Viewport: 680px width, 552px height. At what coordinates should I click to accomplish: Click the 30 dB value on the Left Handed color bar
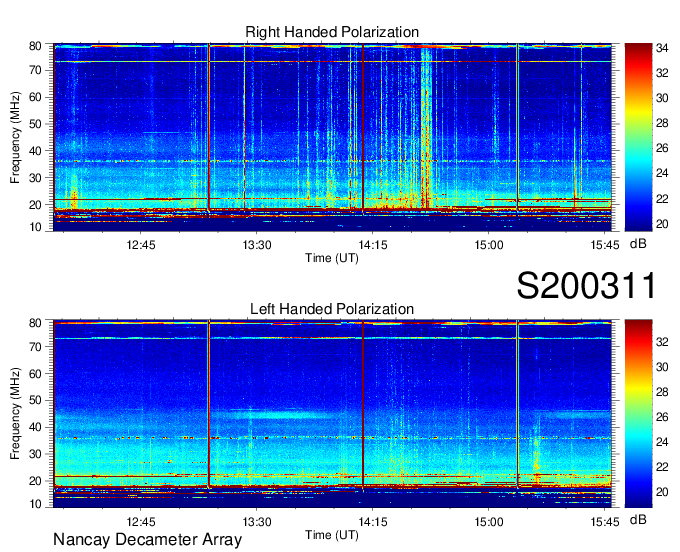point(662,367)
